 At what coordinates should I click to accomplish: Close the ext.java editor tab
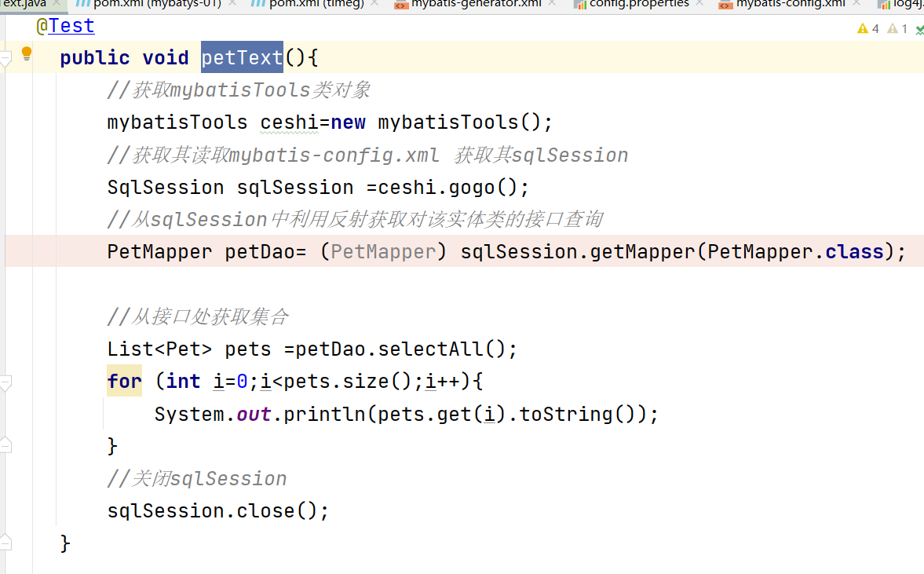57,4
